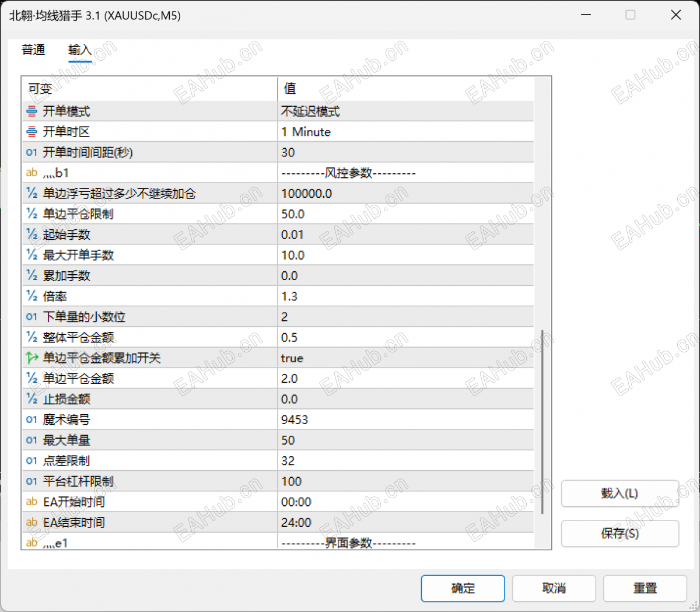Click the integer icon beside 下单量的小数位
The width and height of the screenshot is (700, 612).
coord(32,317)
